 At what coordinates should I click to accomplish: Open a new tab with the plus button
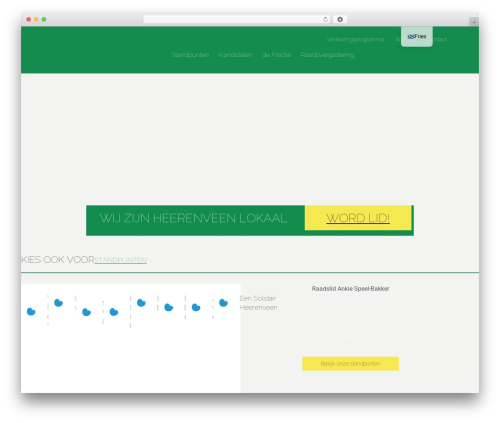tap(474, 22)
